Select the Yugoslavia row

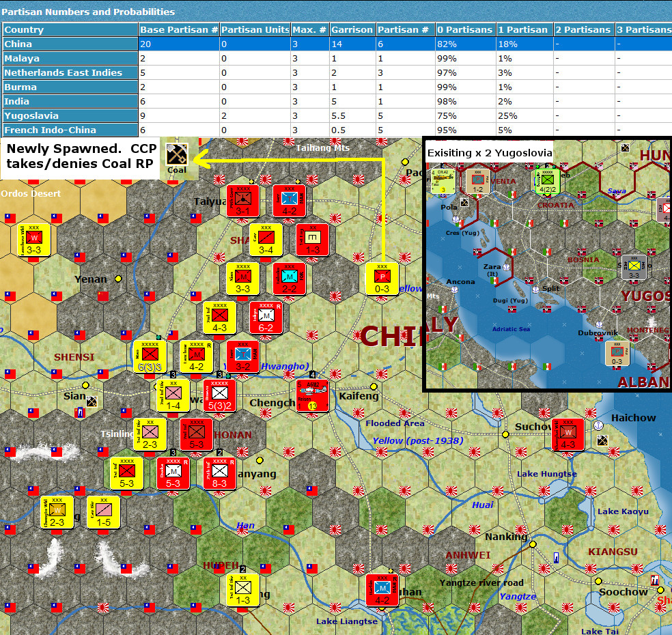336,115
